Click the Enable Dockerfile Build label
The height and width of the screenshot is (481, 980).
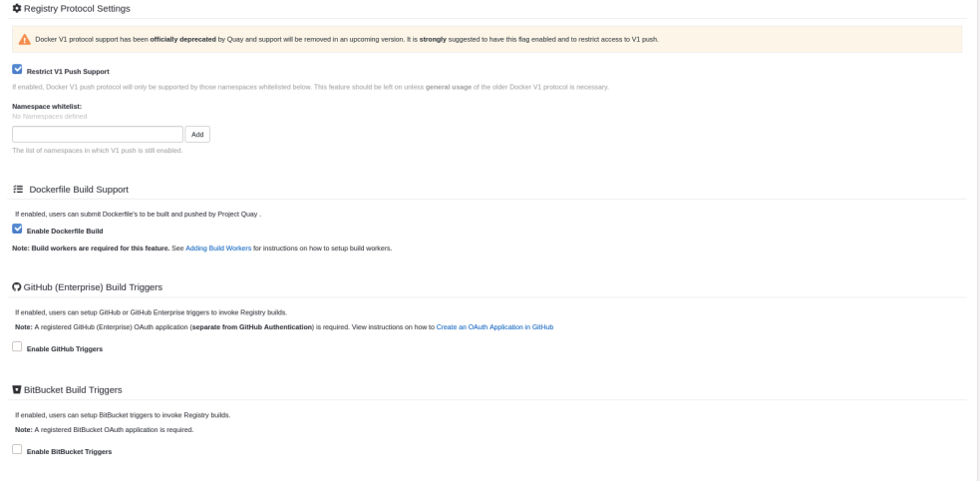click(65, 232)
